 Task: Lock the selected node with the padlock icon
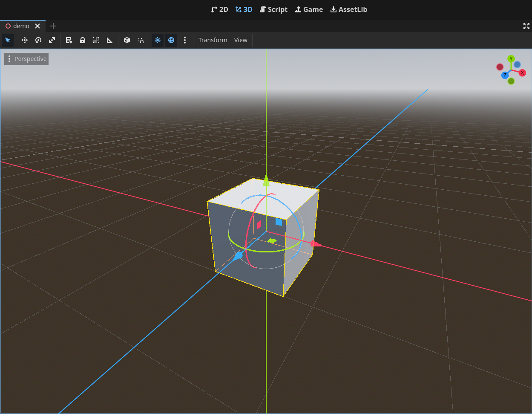coord(83,40)
